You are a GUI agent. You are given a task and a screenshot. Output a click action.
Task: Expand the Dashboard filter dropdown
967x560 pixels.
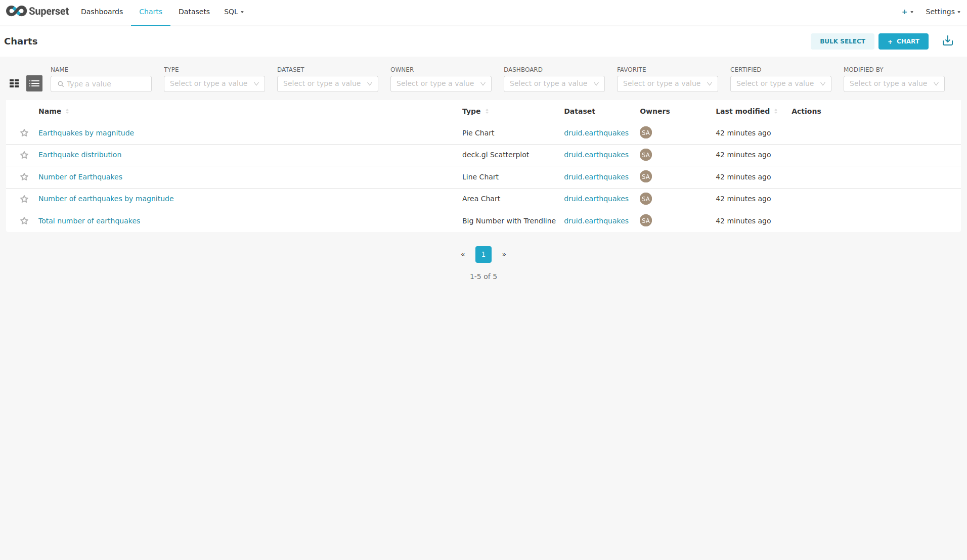click(x=554, y=84)
